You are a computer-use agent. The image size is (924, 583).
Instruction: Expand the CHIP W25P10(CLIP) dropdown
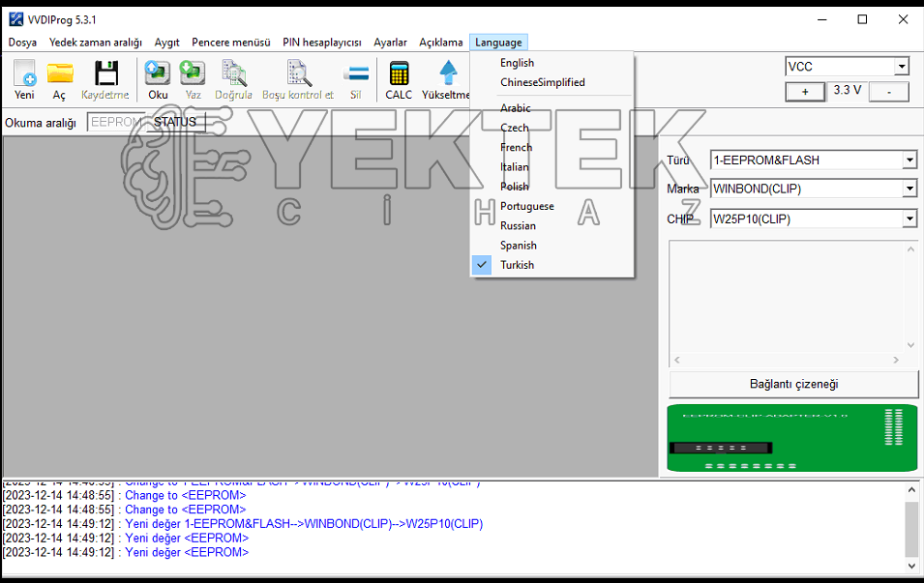909,219
